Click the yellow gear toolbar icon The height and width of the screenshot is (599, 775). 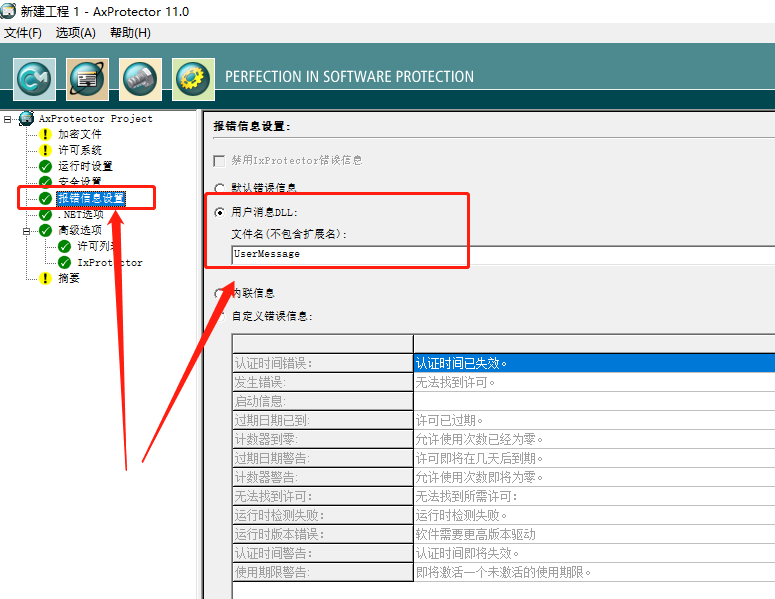tap(193, 79)
